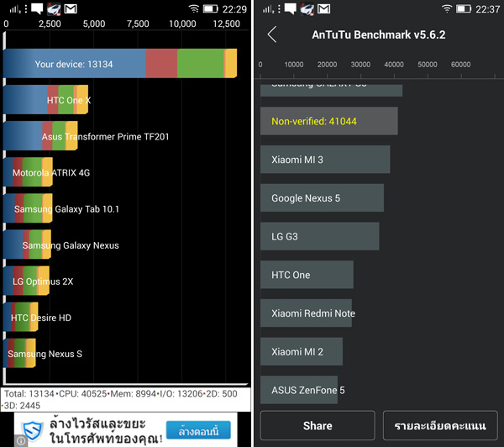Tap the shield antivirus ad icon

pyautogui.click(x=33, y=430)
